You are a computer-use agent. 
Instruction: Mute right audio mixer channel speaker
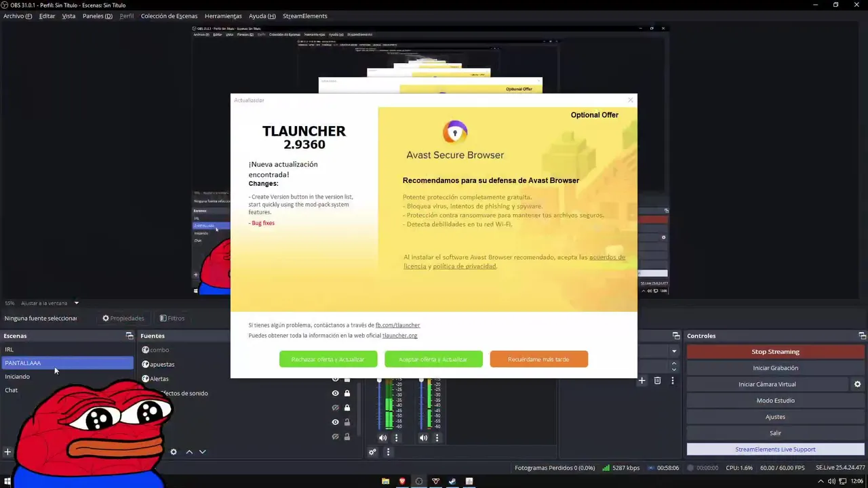tap(423, 438)
